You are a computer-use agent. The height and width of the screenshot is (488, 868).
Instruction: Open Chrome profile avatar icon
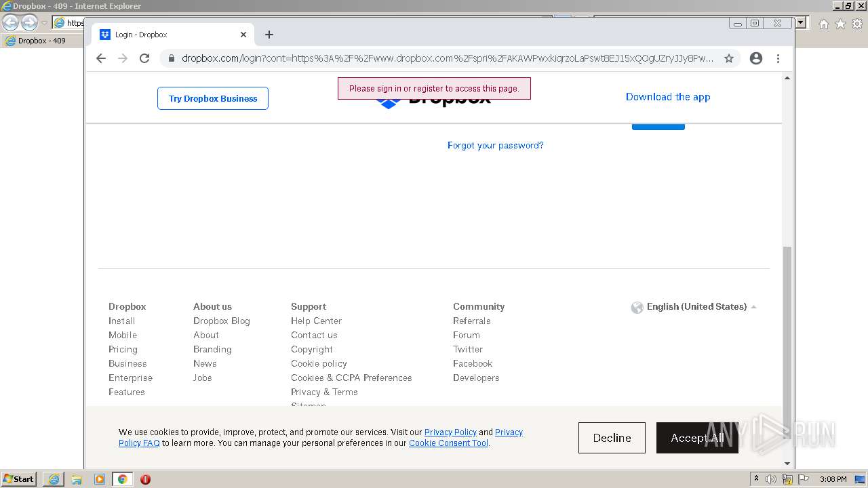click(x=756, y=58)
